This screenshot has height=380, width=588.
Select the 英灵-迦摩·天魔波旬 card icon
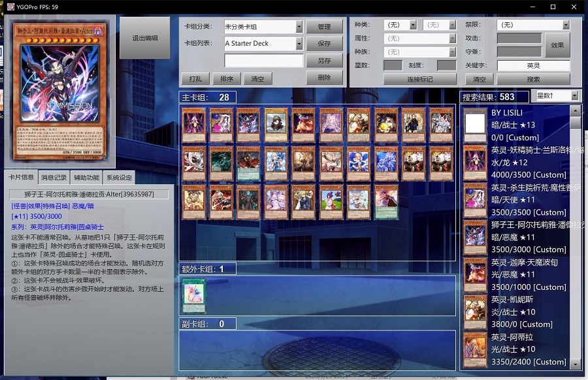click(475, 275)
